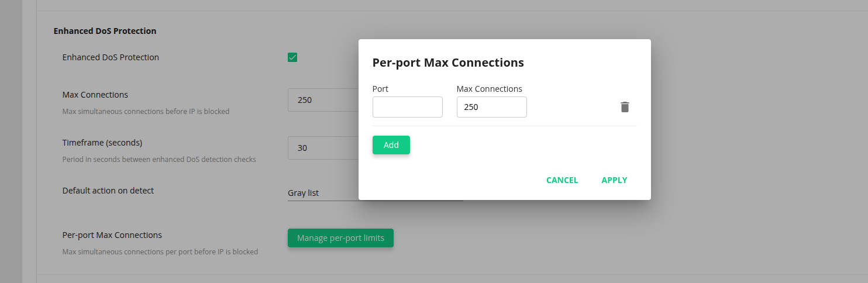Click the dialog's Max Connections 250 field
This screenshot has height=283, width=868.
491,107
